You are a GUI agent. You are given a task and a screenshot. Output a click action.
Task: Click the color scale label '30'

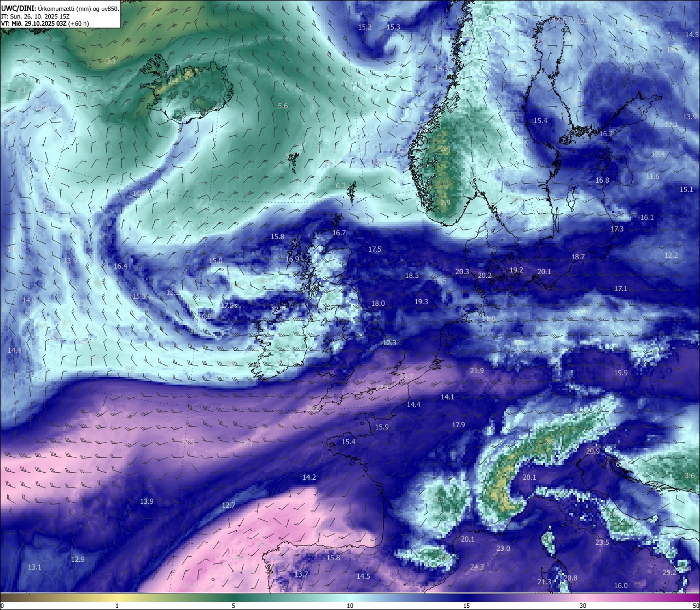click(583, 606)
